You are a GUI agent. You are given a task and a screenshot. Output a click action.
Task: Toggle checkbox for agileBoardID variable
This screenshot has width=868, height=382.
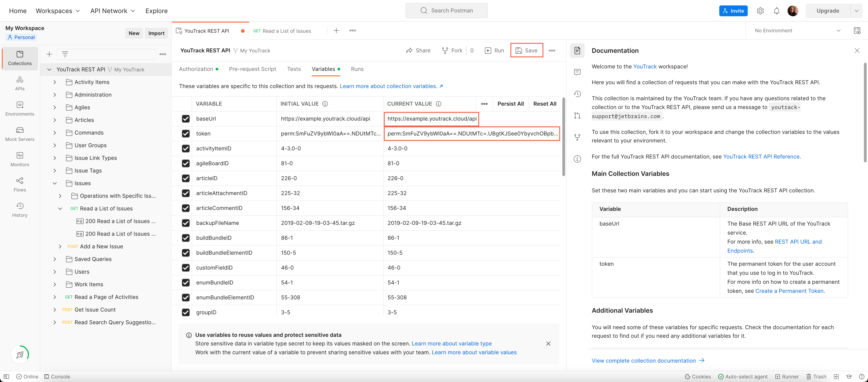point(185,163)
